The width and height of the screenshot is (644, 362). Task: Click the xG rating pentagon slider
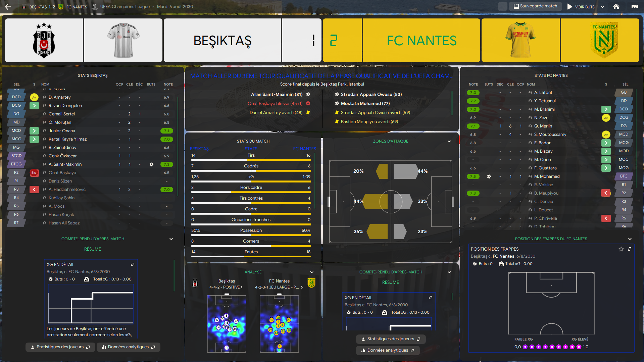(552, 347)
